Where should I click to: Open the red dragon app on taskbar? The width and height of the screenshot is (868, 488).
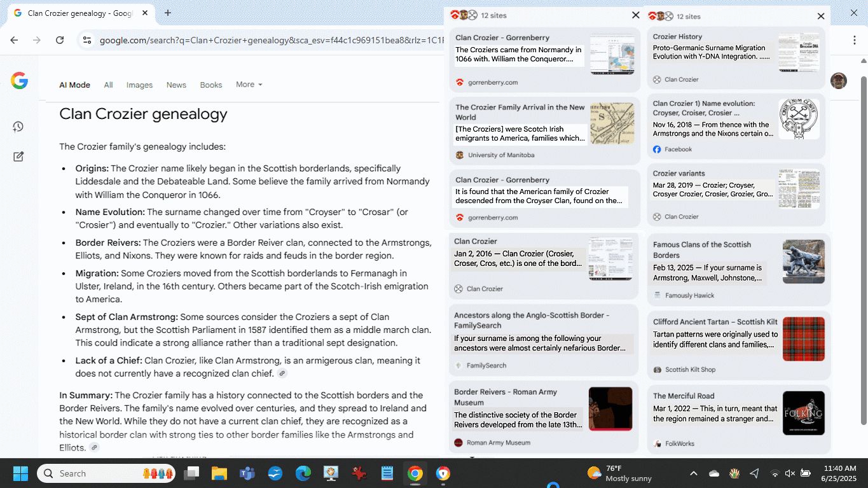(359, 473)
